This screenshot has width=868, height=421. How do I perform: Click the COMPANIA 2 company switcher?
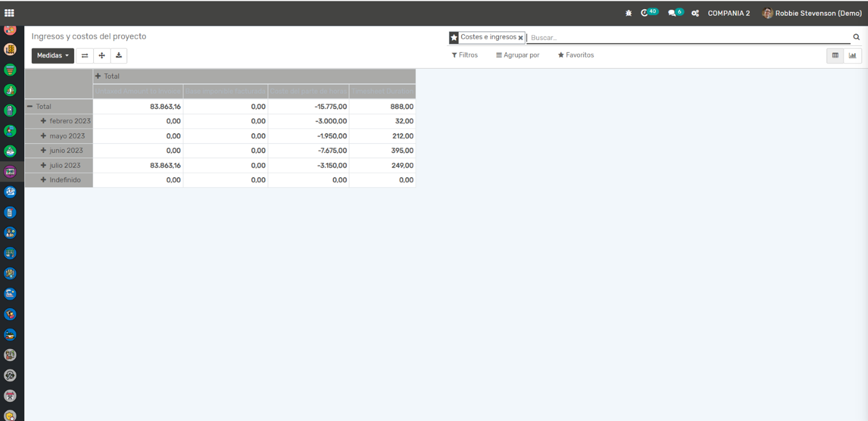point(728,13)
